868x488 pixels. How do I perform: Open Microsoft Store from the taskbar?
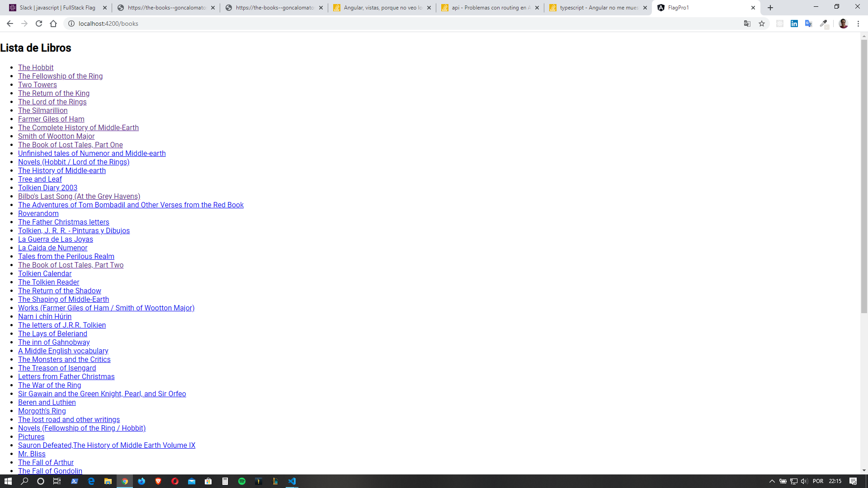pos(208,481)
